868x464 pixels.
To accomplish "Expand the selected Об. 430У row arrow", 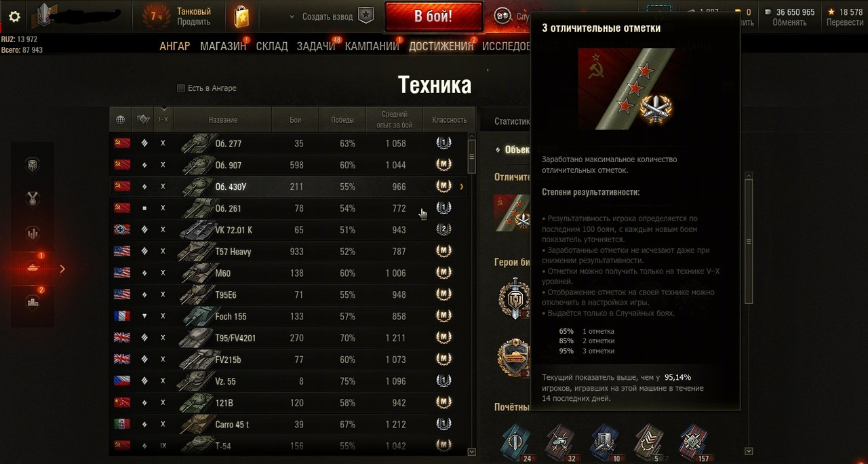I will [x=462, y=186].
